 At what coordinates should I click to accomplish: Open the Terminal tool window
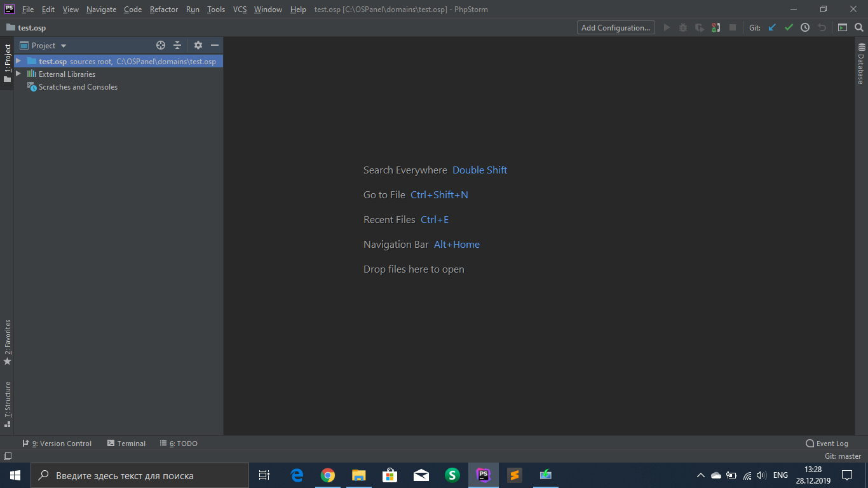[126, 444]
